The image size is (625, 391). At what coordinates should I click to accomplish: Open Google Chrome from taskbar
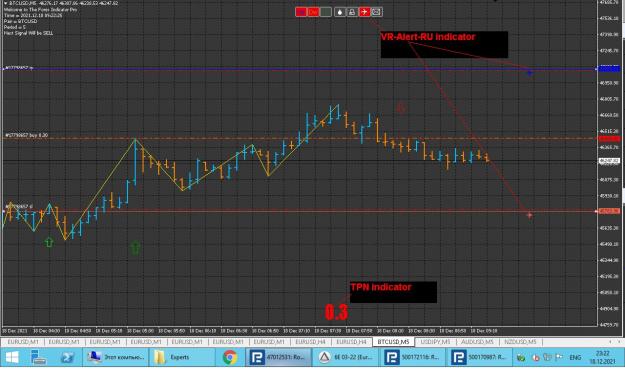pyautogui.click(x=230, y=357)
